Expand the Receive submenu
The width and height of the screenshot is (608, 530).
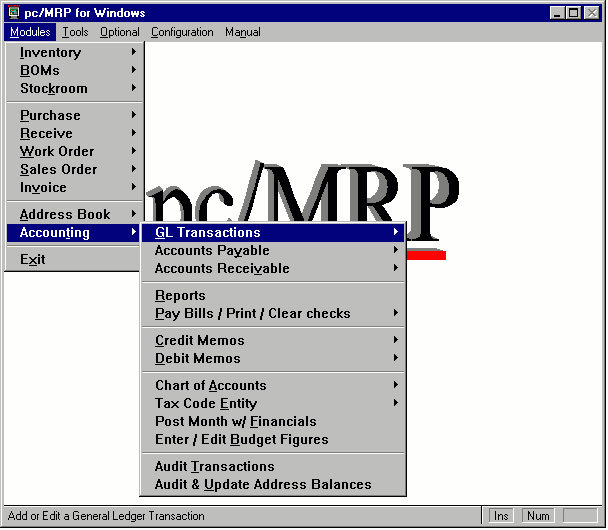point(74,133)
